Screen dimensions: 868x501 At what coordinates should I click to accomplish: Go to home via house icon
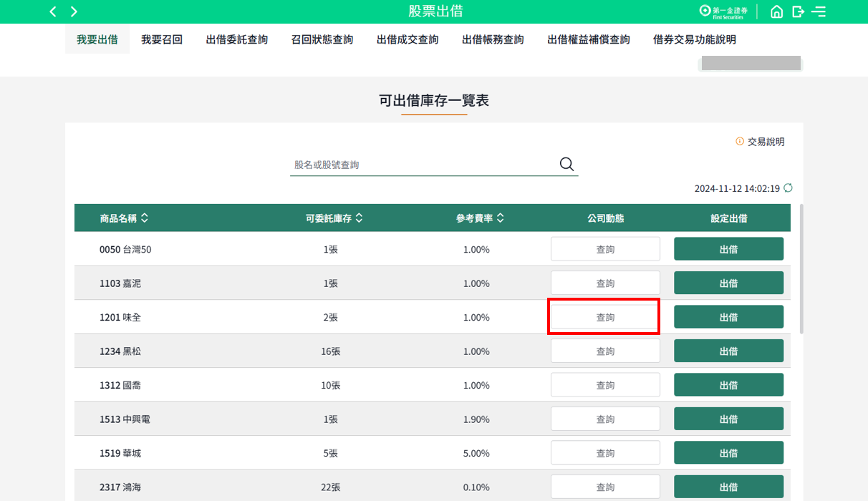[776, 11]
